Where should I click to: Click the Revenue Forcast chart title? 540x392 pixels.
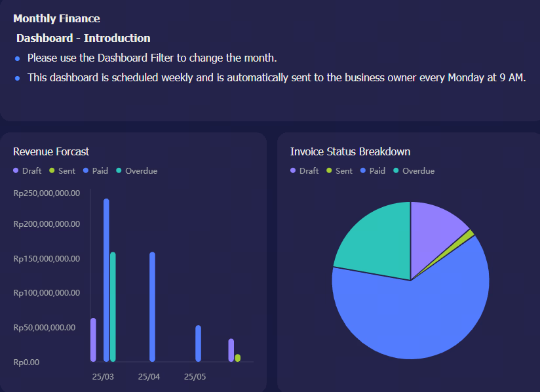pos(51,151)
